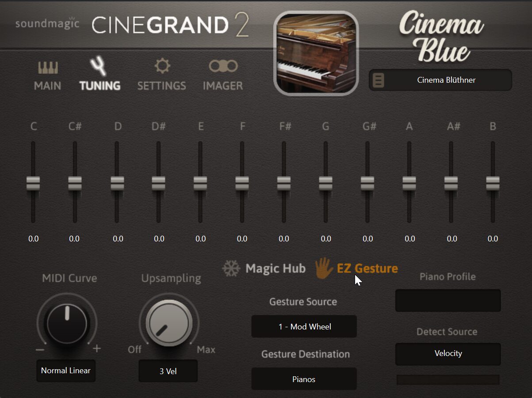This screenshot has width=532, height=398.
Task: Open the Gesture Source 1 - Mod Wheel dropdown
Action: coord(304,327)
